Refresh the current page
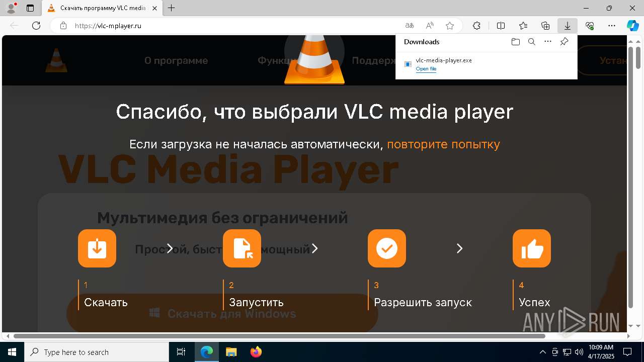This screenshot has width=644, height=362. pyautogui.click(x=36, y=26)
